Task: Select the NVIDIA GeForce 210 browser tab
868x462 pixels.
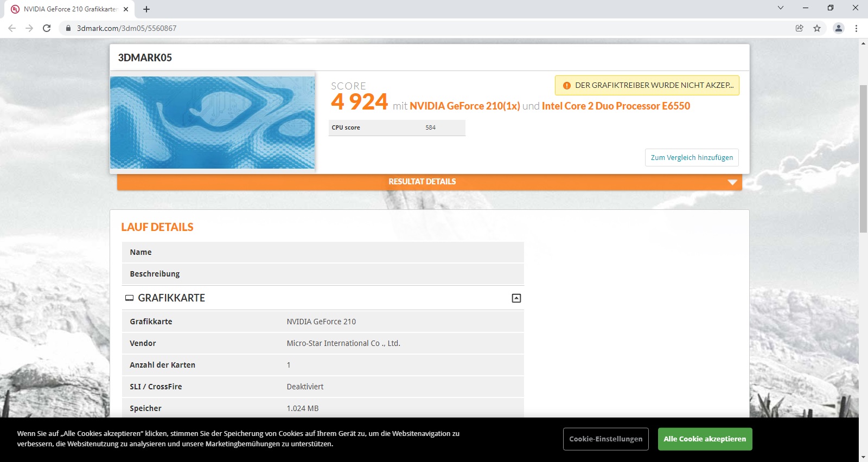Action: pyautogui.click(x=71, y=9)
